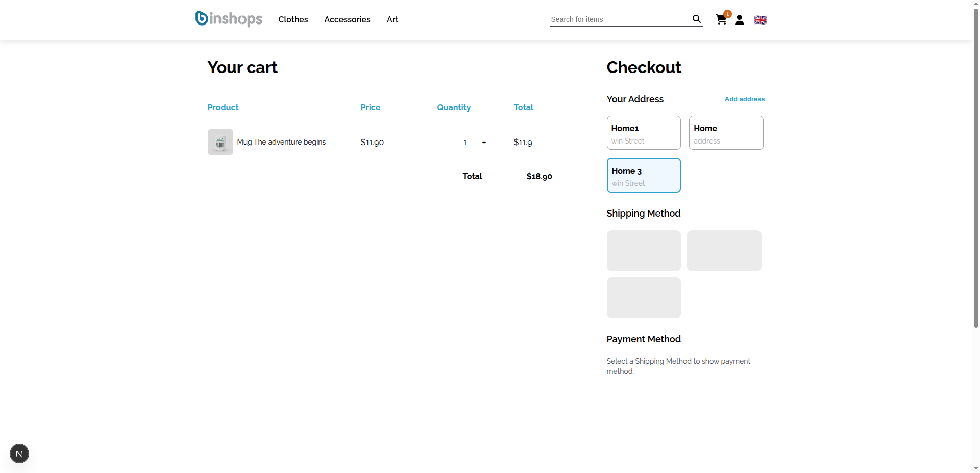
Task: Select the Home 3 address card
Action: [x=643, y=175]
